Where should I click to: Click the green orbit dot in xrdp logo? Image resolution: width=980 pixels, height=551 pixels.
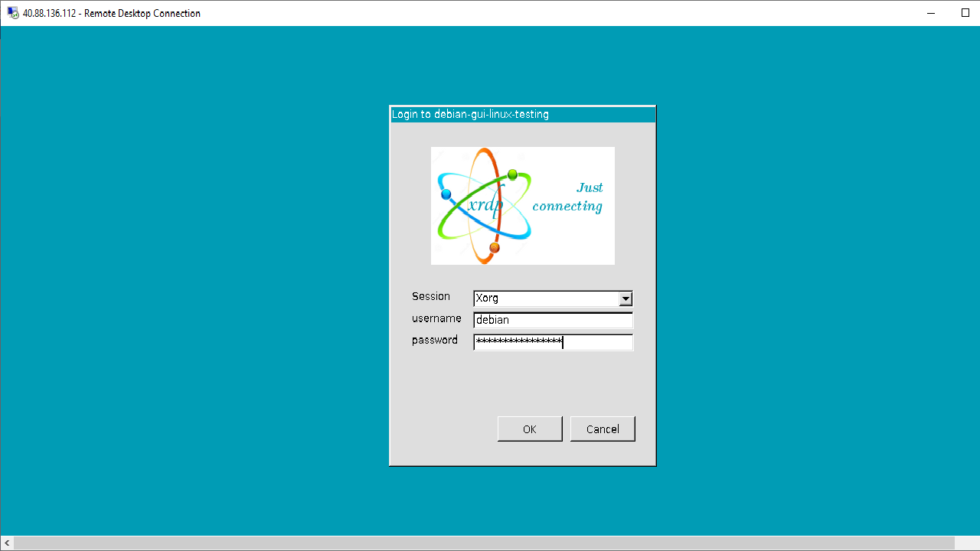click(514, 174)
